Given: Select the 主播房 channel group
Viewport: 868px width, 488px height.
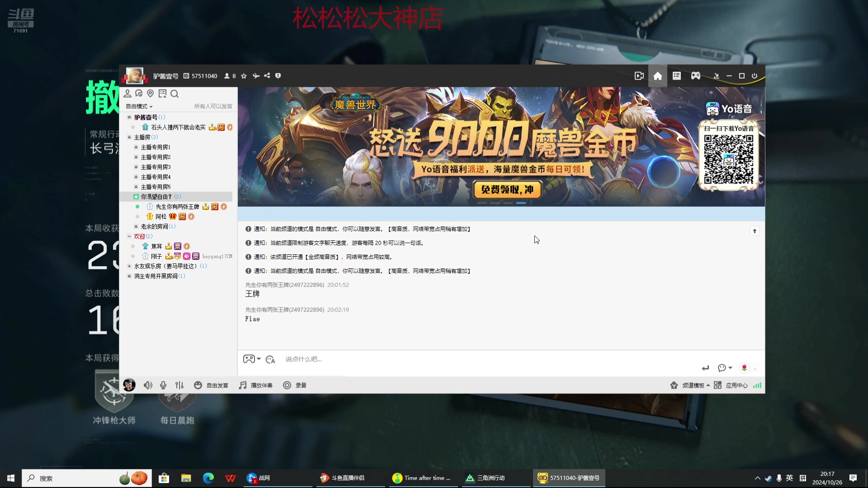Looking at the screenshot, I should coord(142,137).
